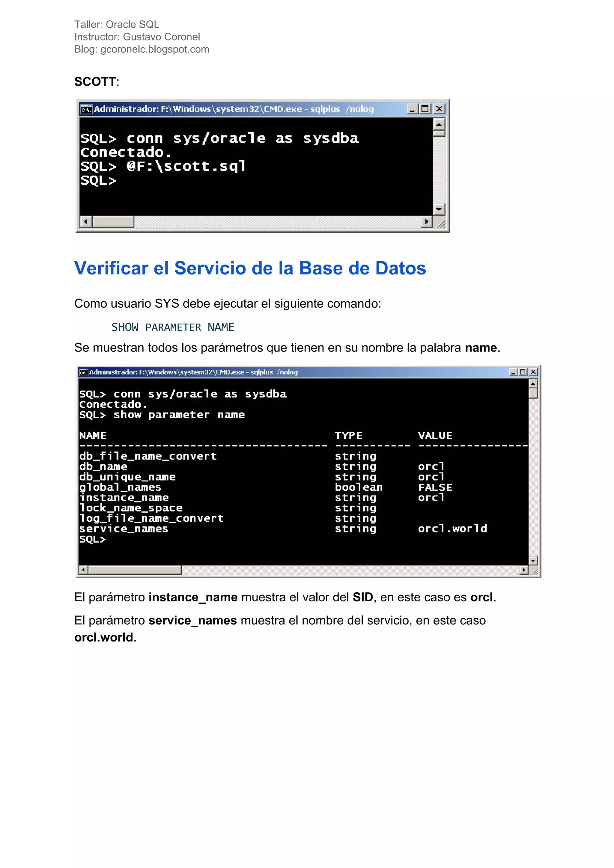
Task: Click the 'global_names' parameter name
Action: pos(120,487)
